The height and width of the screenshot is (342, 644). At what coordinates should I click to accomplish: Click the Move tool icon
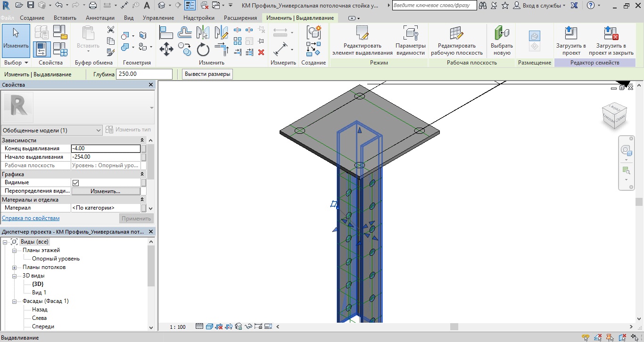[x=166, y=49]
